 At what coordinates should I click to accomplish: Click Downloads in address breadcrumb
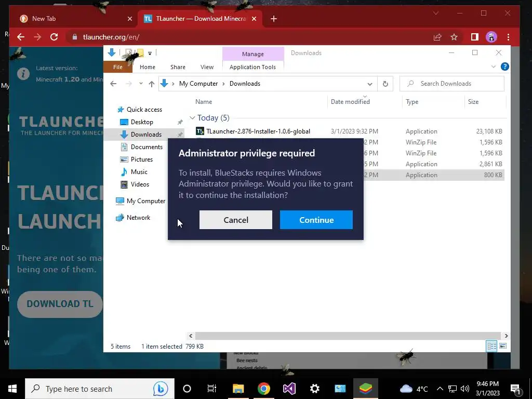tap(245, 84)
